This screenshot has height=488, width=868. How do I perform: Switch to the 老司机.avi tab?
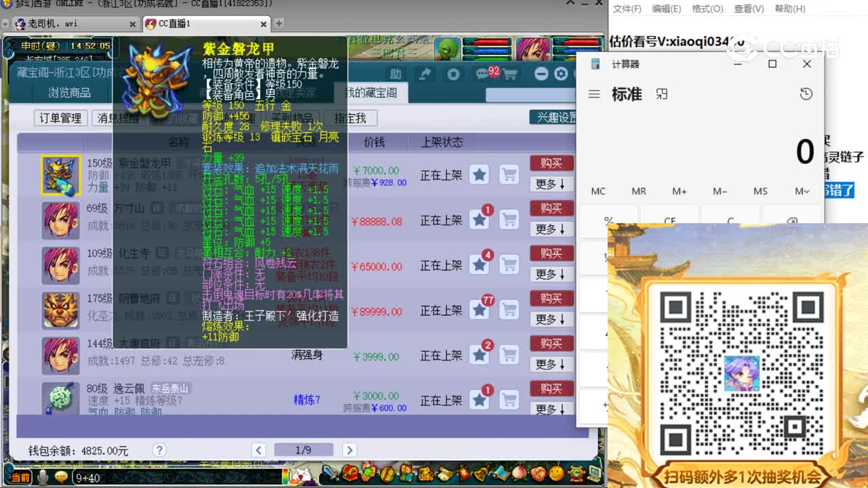pyautogui.click(x=75, y=24)
